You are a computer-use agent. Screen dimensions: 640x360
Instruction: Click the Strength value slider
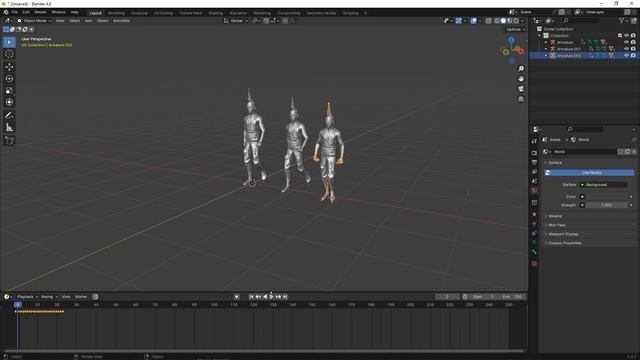(x=606, y=205)
